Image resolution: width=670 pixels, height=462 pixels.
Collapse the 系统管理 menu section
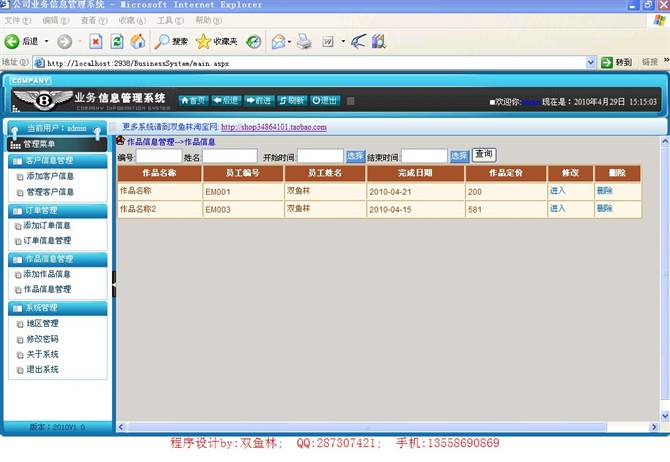(58, 308)
